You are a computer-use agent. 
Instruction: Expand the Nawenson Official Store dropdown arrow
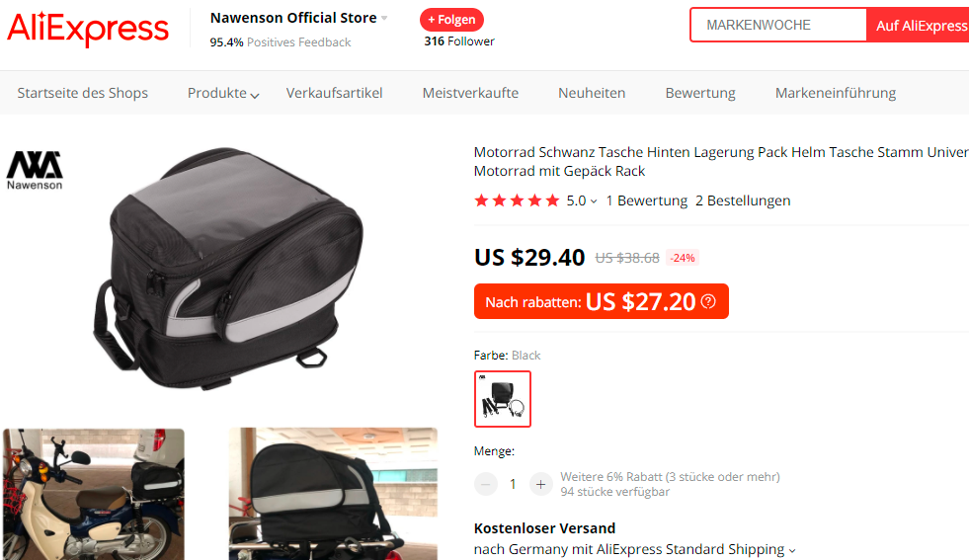pos(384,19)
